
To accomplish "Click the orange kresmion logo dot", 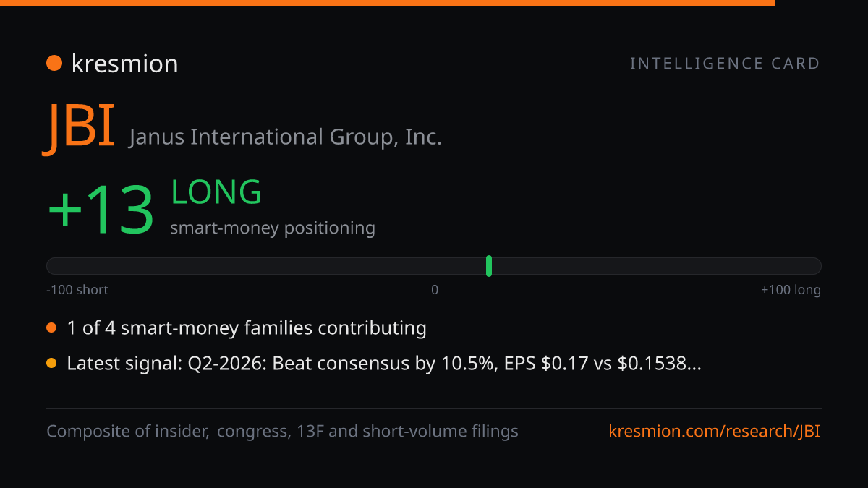I will pyautogui.click(x=54, y=64).
